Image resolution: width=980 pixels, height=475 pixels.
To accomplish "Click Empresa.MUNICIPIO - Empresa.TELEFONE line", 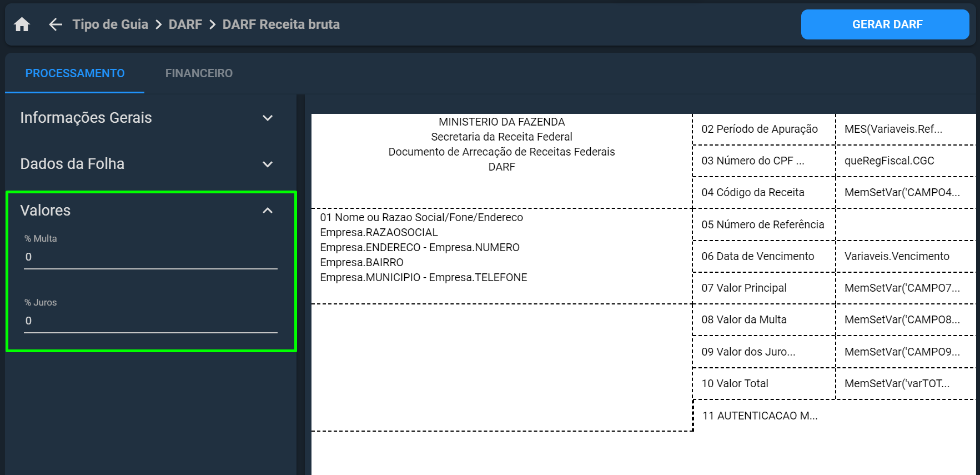I will [424, 277].
